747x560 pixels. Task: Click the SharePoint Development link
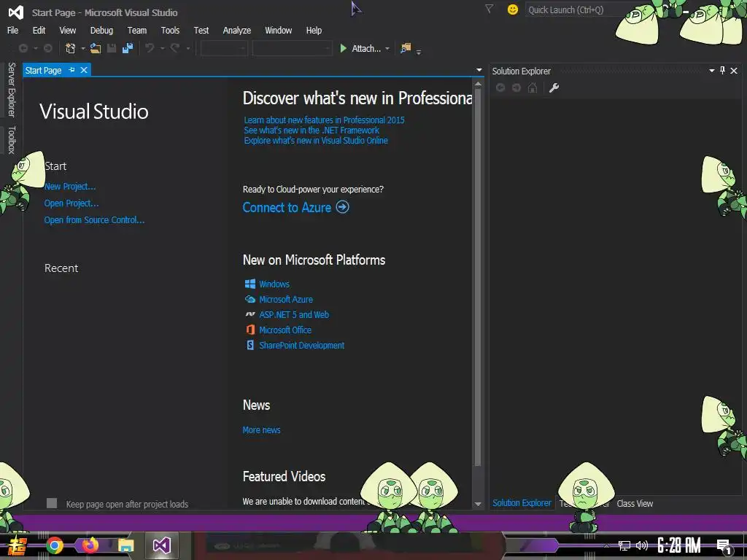point(301,345)
